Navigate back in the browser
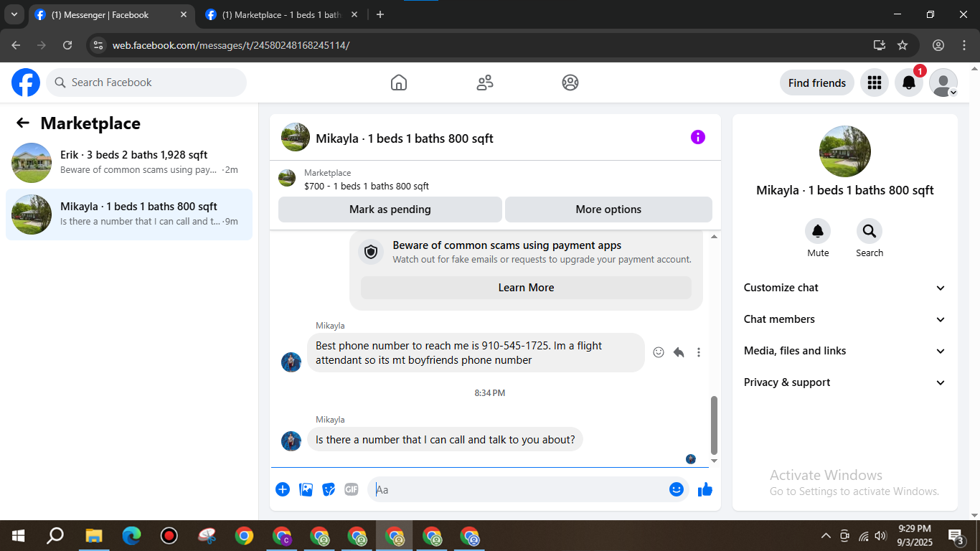Viewport: 980px width, 551px height. click(x=17, y=45)
